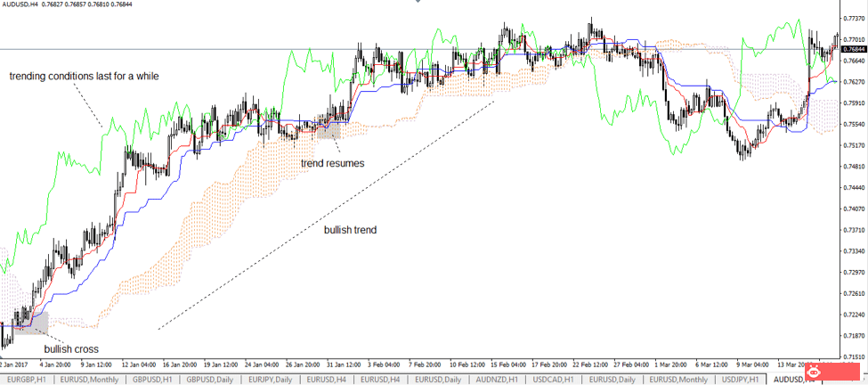Click the current price label 0.76844
Viewport: 868px width, 385px height.
click(854, 49)
